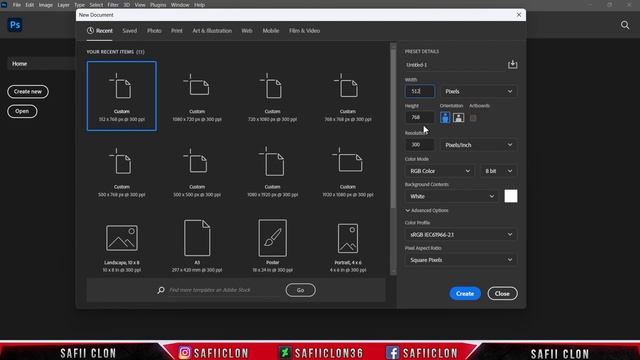Select Home in the left sidebar
This screenshot has width=640, height=360.
coord(40,64)
